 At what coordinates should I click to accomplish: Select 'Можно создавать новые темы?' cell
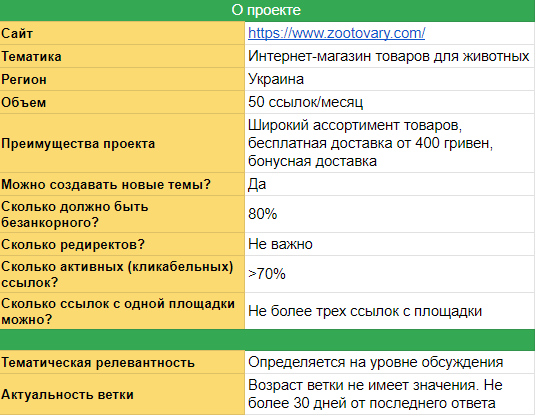tap(122, 184)
